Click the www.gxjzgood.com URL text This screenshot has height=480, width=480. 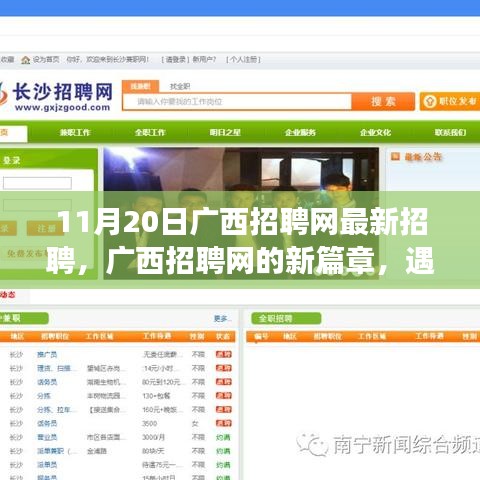63,107
